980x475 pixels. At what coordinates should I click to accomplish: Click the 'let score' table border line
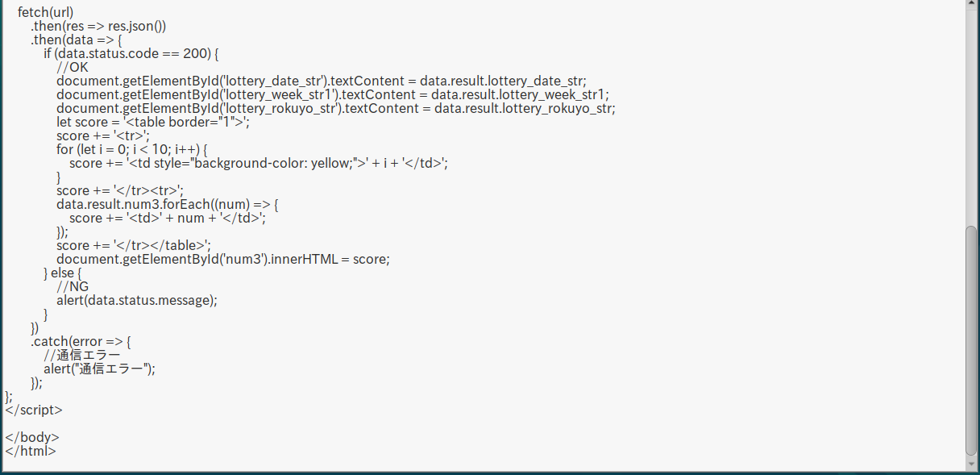(153, 123)
